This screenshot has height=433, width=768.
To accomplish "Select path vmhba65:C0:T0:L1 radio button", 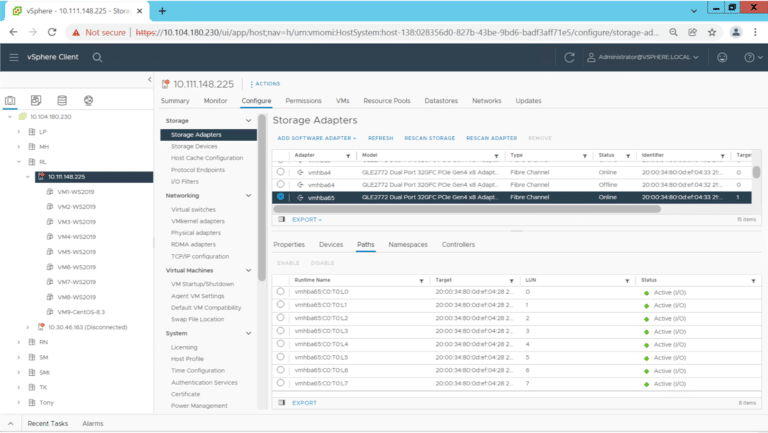I will (x=280, y=305).
